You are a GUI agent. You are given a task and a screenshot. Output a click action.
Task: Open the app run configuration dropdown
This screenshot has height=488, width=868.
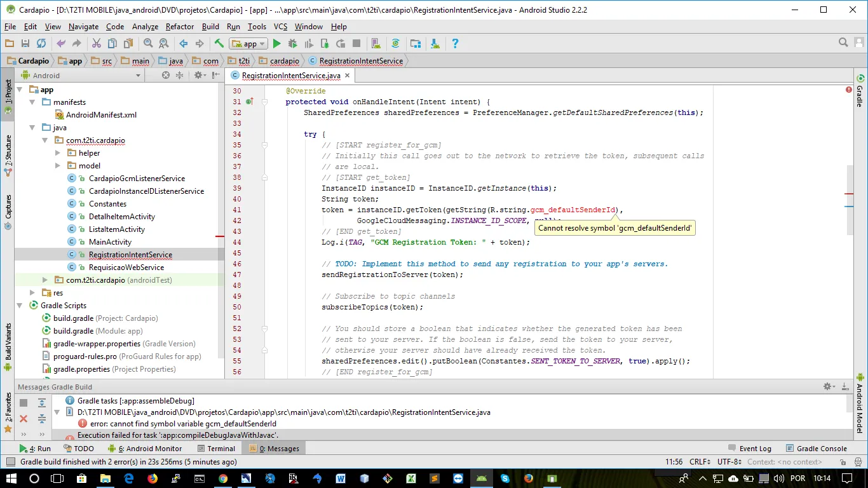249,44
